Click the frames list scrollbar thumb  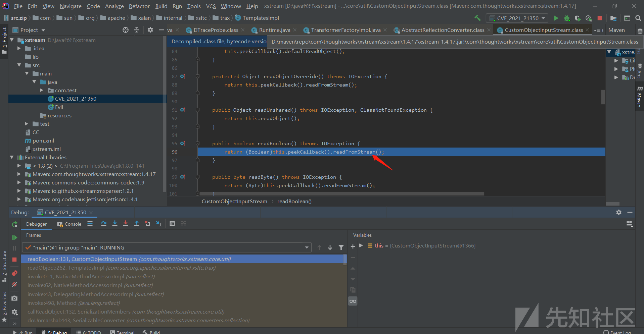(345, 260)
